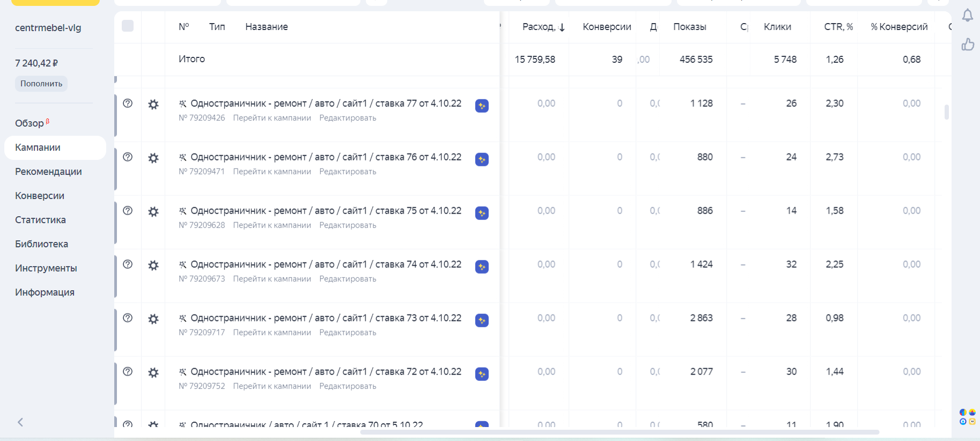Click status question icon for ставка 75 row
The height and width of the screenshot is (441, 980).
point(128,210)
